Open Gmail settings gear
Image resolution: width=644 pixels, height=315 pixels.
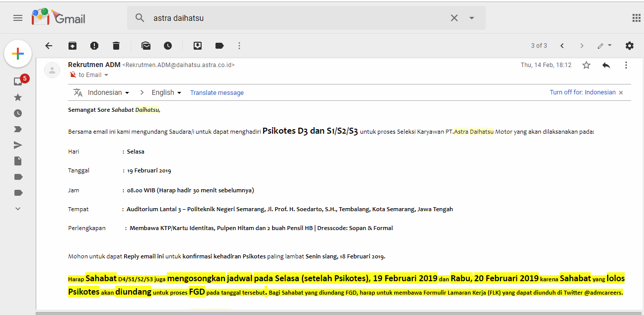[630, 46]
